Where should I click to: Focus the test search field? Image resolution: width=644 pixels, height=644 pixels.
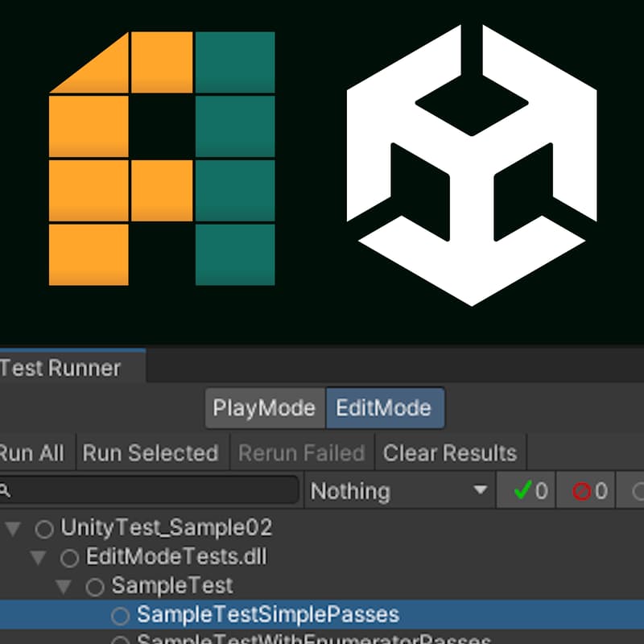[x=149, y=490]
